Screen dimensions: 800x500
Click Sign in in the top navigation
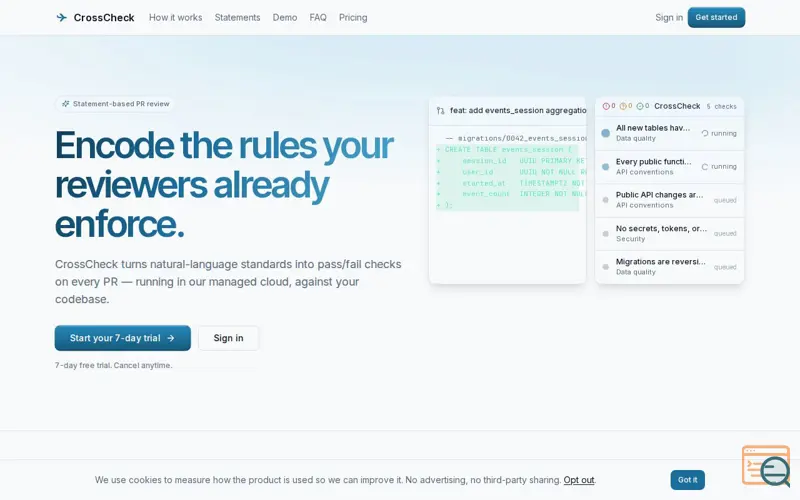pos(669,17)
